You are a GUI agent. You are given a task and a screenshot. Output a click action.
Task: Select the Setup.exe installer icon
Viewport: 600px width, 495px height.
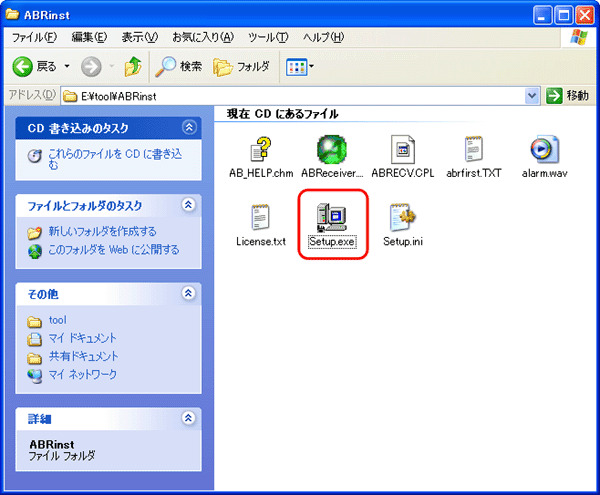coord(332,216)
